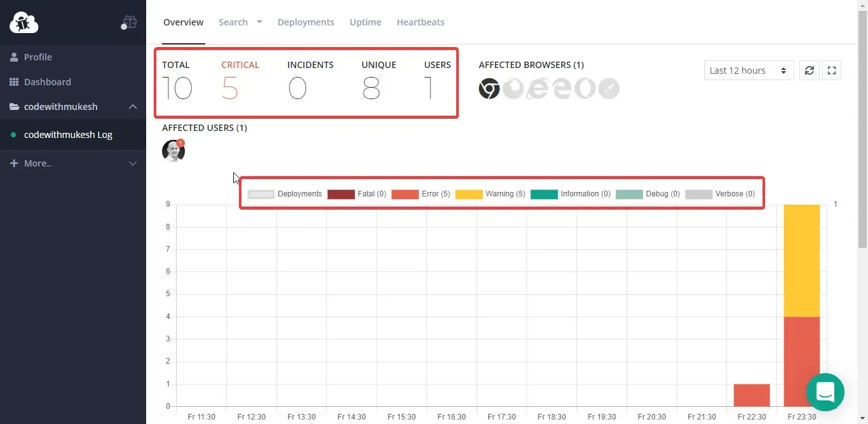Click the refresh icon button
Viewport: 868px width, 424px height.
click(x=809, y=71)
